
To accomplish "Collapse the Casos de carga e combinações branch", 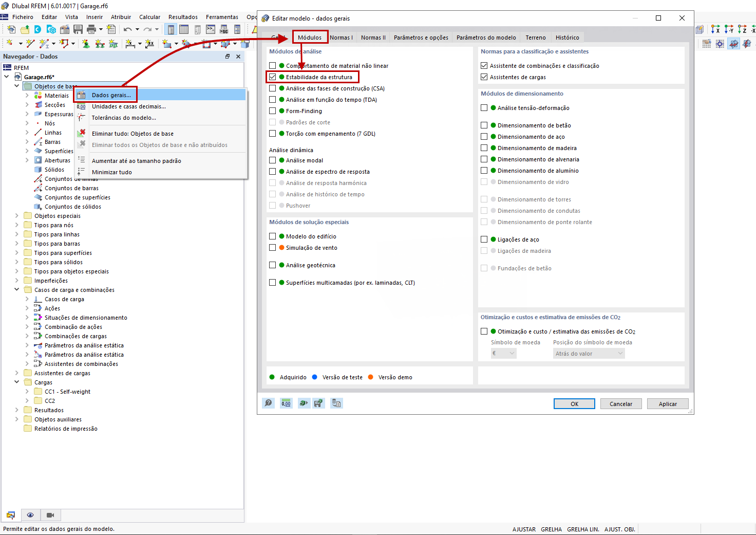I will [16, 289].
